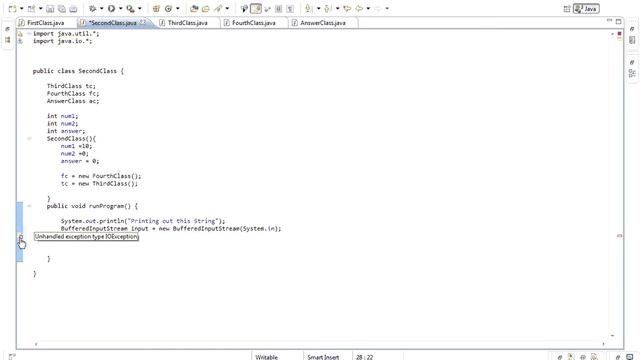The height and width of the screenshot is (360, 640).
Task: Click the 'AnswerClass ac;' declaration line
Action: click(73, 101)
